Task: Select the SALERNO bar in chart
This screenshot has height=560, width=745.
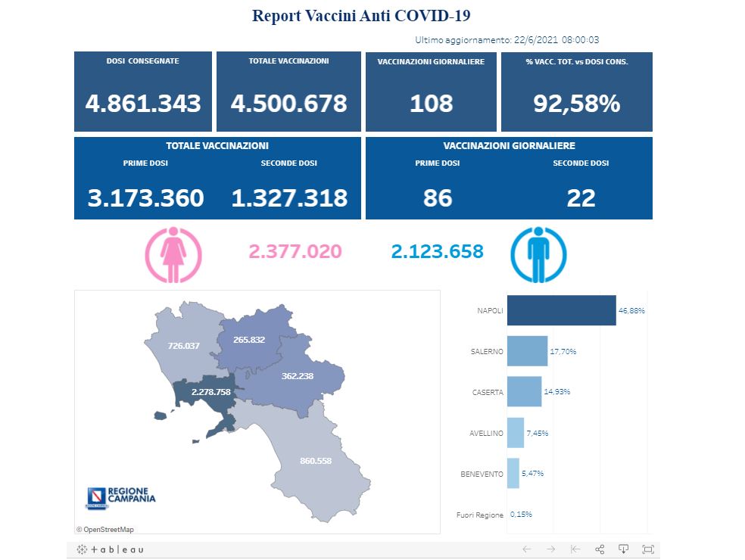Action: click(527, 351)
